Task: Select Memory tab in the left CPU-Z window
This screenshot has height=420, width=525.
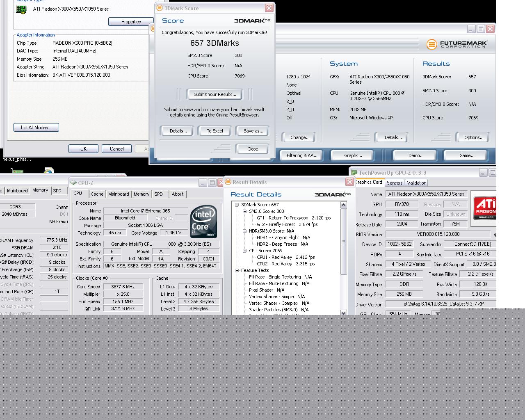Action: point(40,190)
